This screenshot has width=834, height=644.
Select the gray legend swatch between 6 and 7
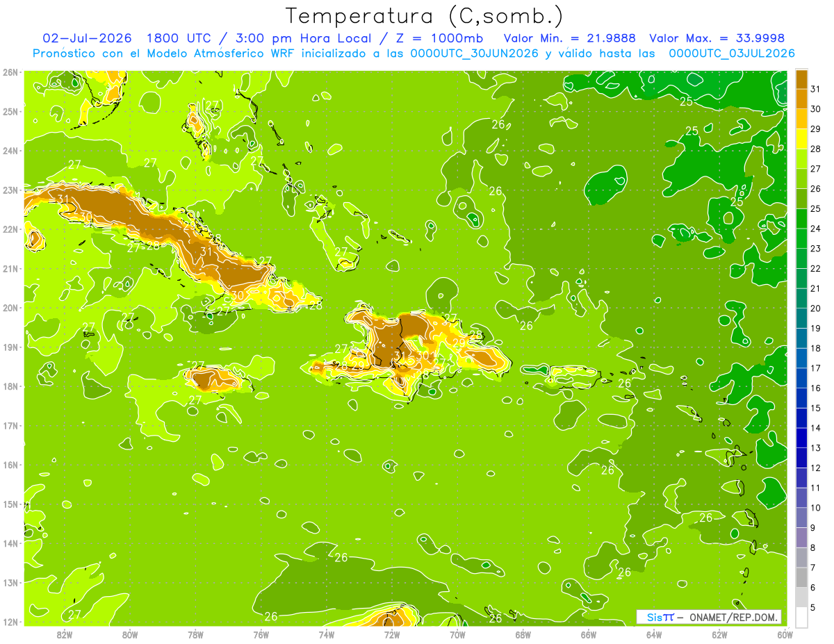[801, 577]
